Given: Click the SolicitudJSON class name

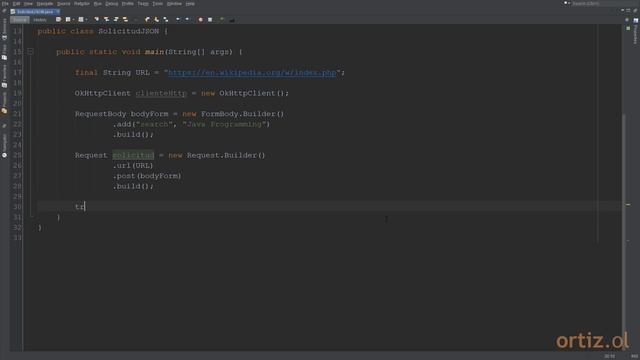Looking at the screenshot, I should [129, 31].
